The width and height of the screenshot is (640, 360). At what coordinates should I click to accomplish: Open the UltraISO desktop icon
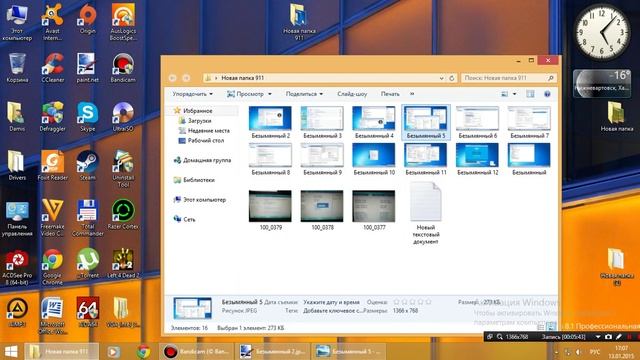point(123,117)
